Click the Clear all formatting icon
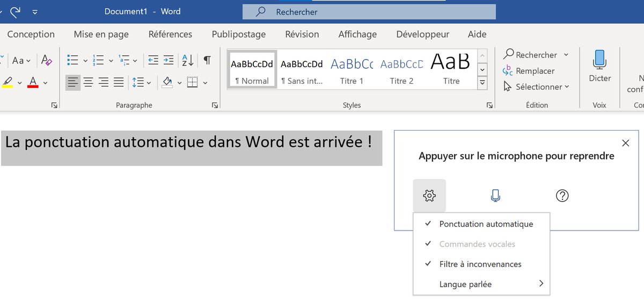This screenshot has height=303, width=644. click(x=47, y=60)
